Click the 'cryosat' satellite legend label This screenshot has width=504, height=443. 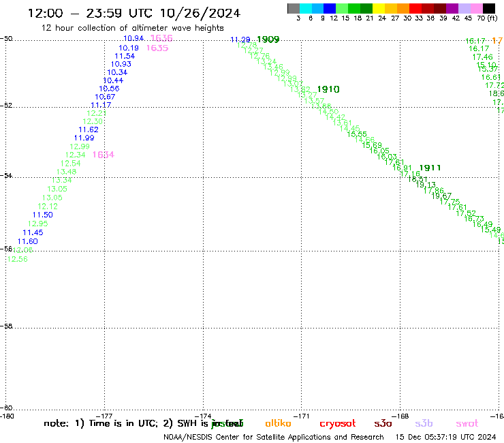pyautogui.click(x=338, y=424)
